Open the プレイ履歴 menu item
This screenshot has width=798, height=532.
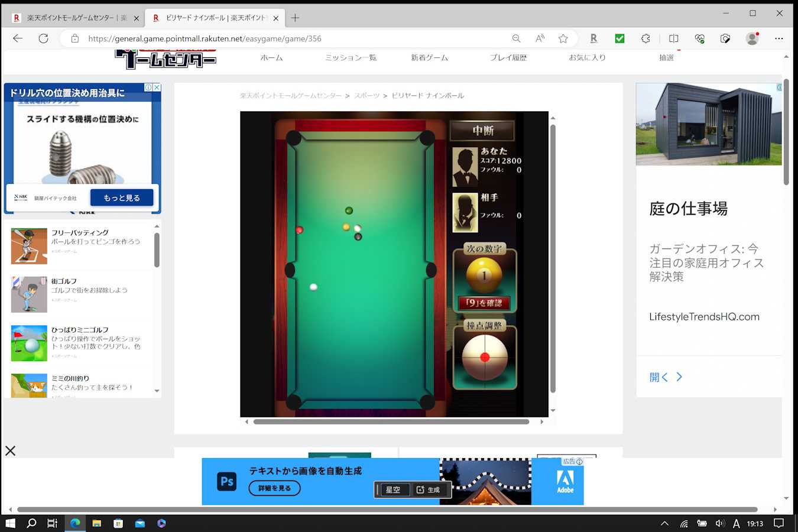point(508,58)
